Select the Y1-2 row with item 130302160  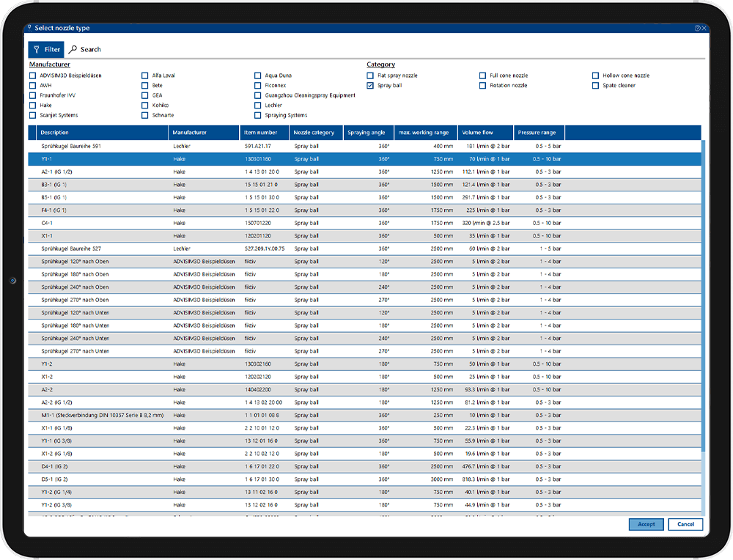[364, 364]
